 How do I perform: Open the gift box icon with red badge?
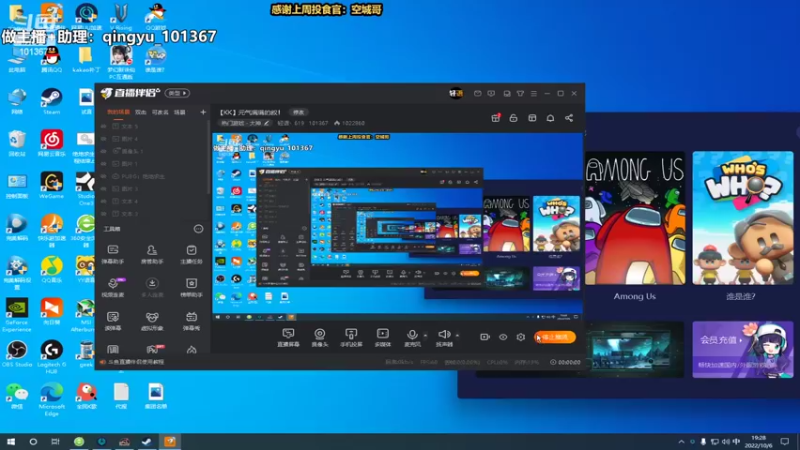coord(495,118)
